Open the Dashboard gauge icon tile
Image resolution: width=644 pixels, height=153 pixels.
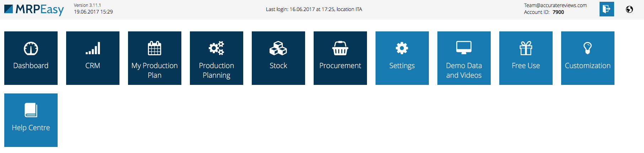tap(31, 49)
